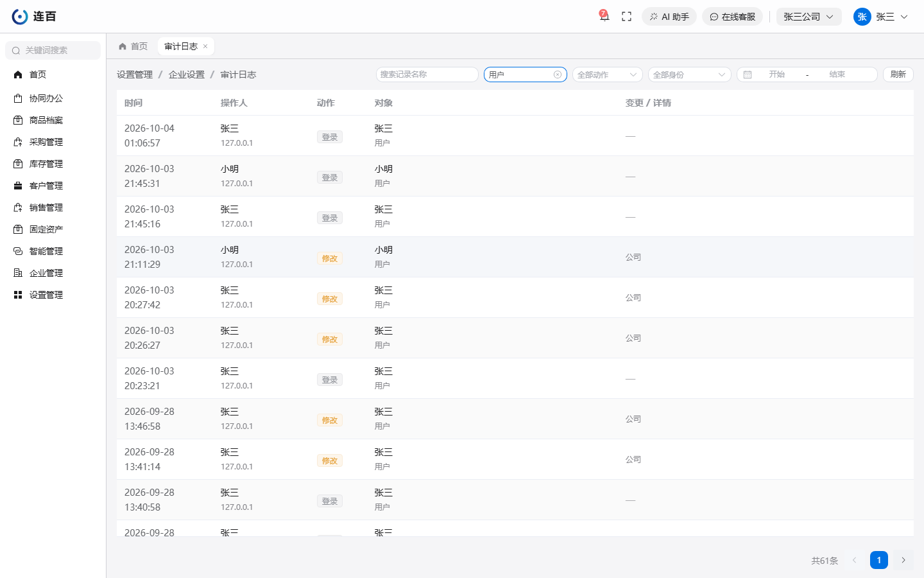The image size is (924, 578).
Task: Click the 变更 / 详情 column header
Action: [648, 103]
